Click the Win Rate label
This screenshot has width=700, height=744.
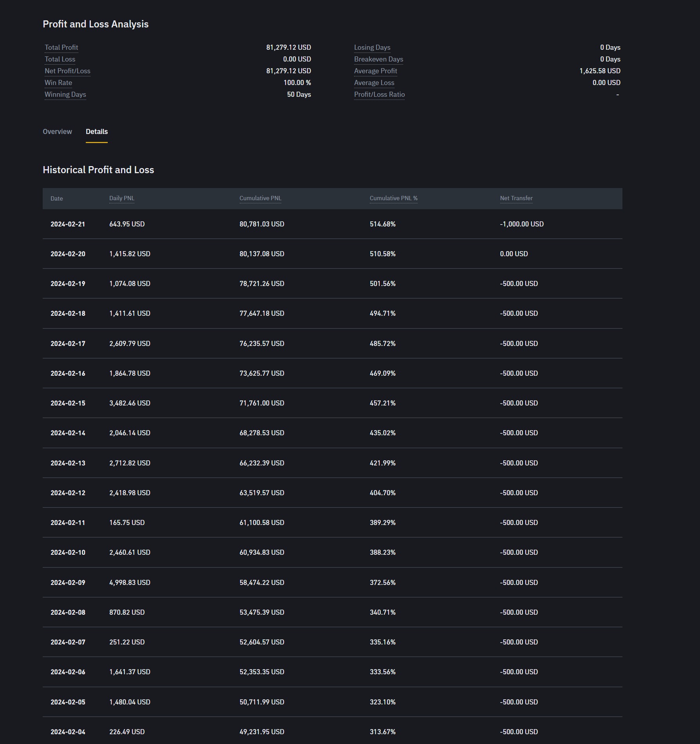[58, 83]
